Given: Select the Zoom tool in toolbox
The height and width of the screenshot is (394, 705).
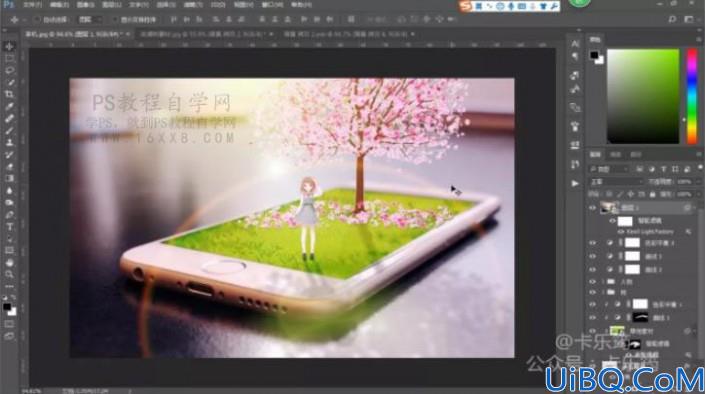Looking at the screenshot, I should (9, 274).
